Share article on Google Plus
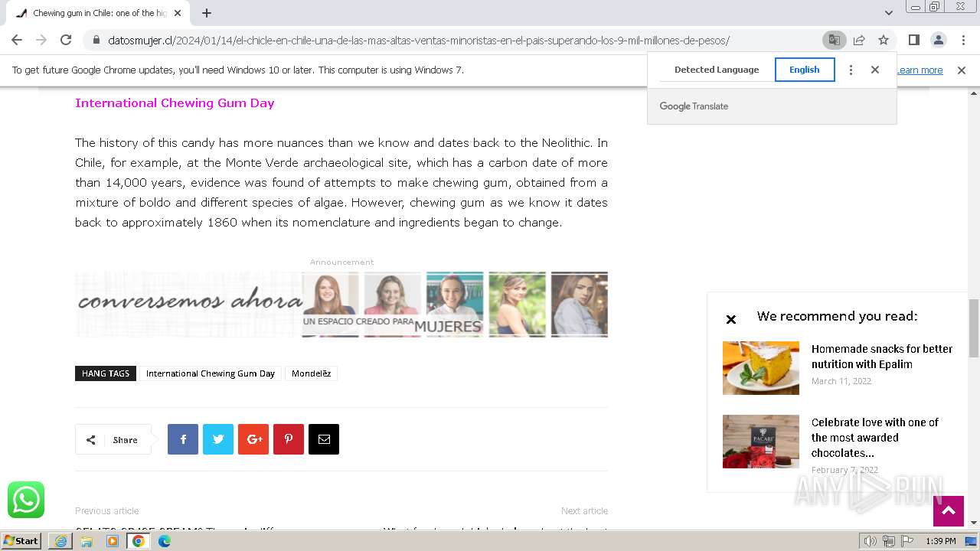This screenshot has width=980, height=551. pyautogui.click(x=253, y=439)
